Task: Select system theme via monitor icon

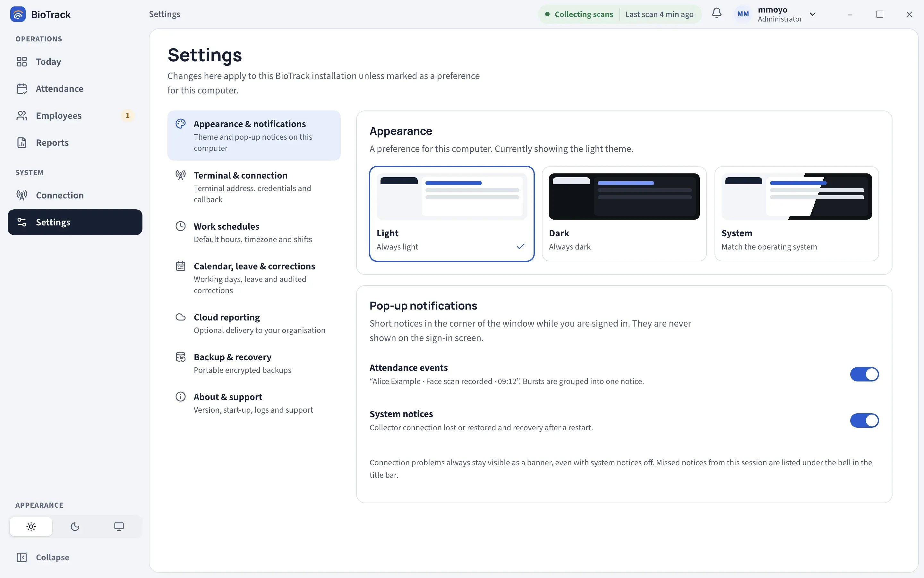Action: point(119,526)
